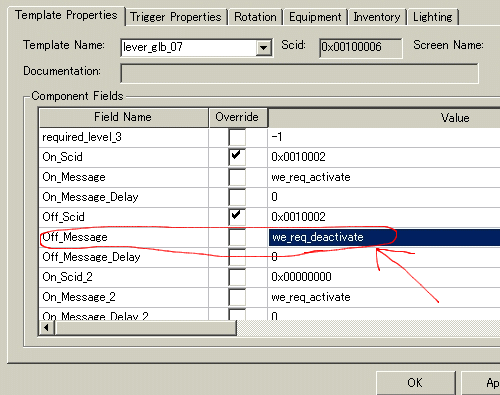This screenshot has width=500, height=395.
Task: Tick Override checkbox for Off_Message
Action: pyautogui.click(x=237, y=237)
